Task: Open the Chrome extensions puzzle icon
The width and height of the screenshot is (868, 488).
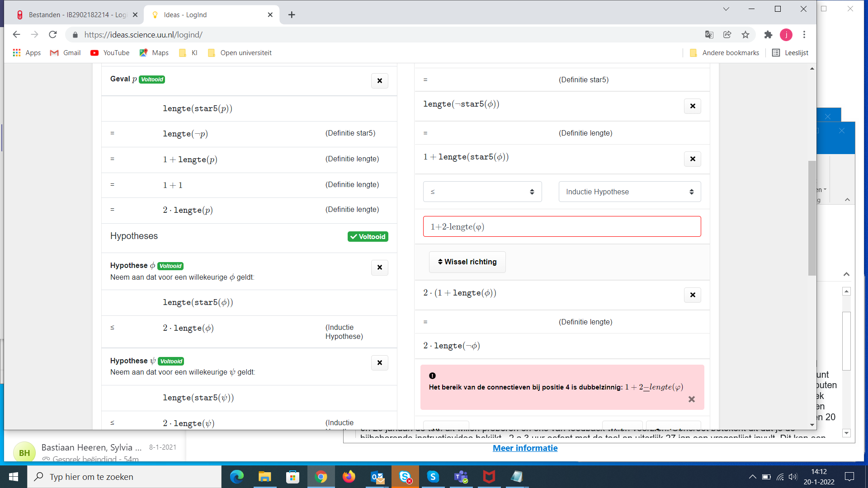Action: coord(768,35)
